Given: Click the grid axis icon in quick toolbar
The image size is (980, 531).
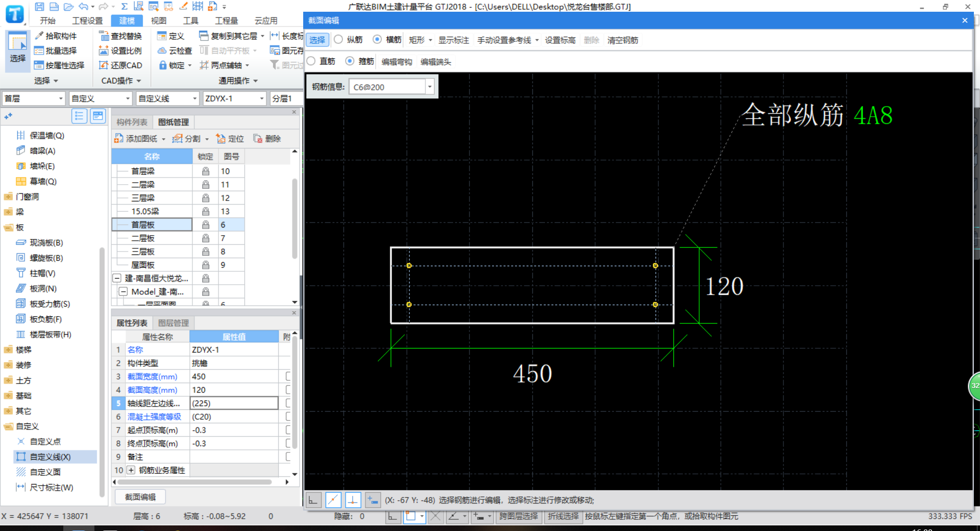Looking at the screenshot, I should [198, 7].
